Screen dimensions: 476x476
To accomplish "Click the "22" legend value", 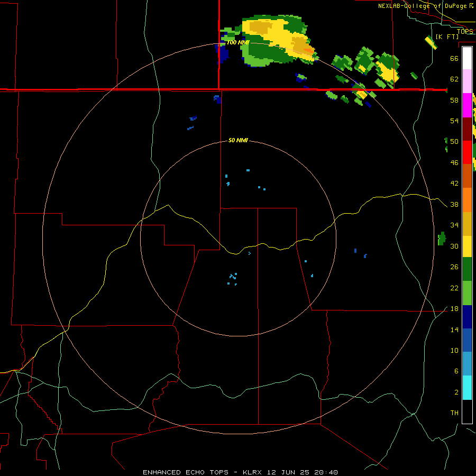I will 454,288.
